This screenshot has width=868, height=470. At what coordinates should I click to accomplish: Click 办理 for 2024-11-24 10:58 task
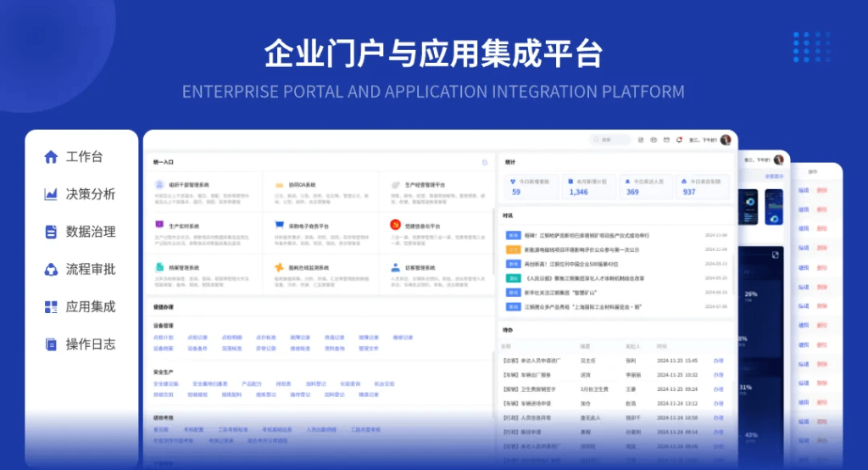tap(719, 418)
